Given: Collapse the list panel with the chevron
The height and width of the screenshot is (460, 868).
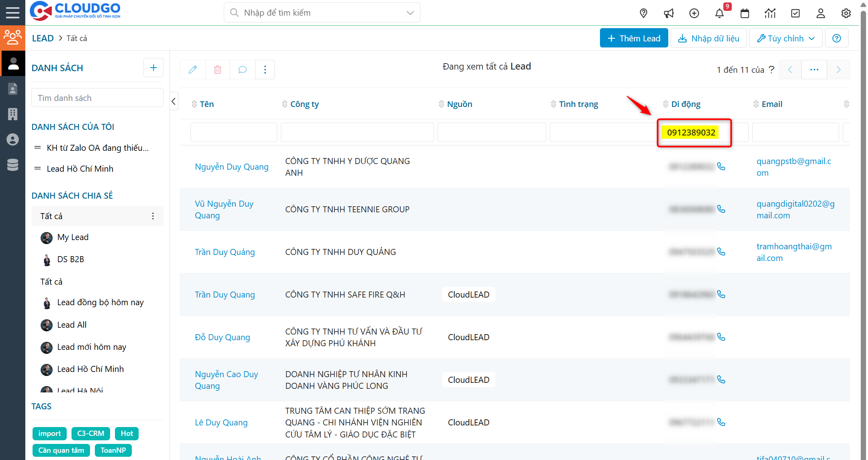Looking at the screenshot, I should pyautogui.click(x=174, y=101).
